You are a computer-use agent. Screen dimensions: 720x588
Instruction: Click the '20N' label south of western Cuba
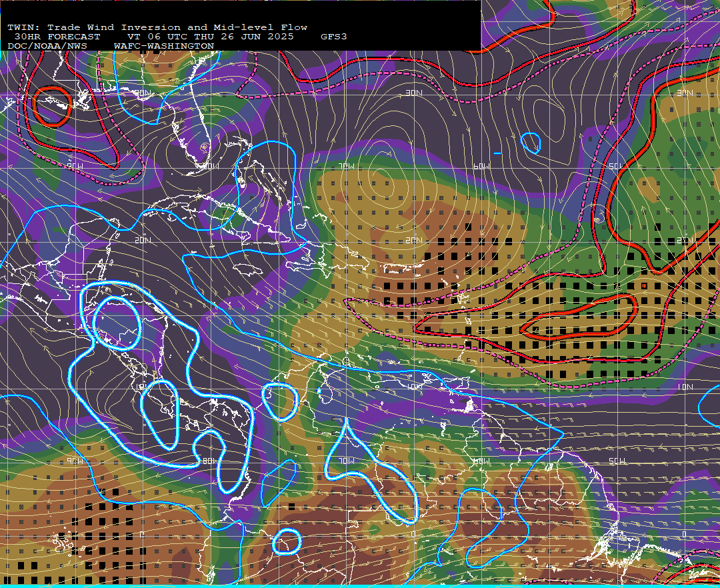[x=143, y=240]
